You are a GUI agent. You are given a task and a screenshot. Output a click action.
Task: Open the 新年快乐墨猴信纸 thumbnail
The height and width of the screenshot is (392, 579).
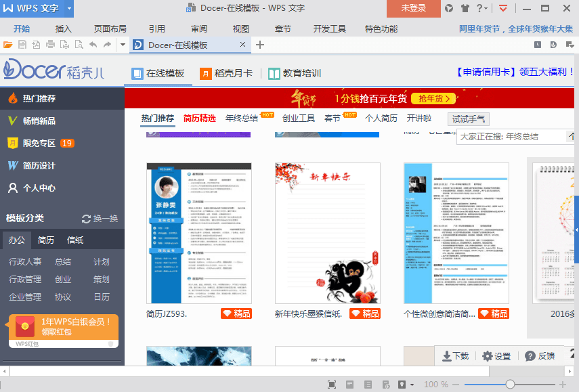pos(328,234)
